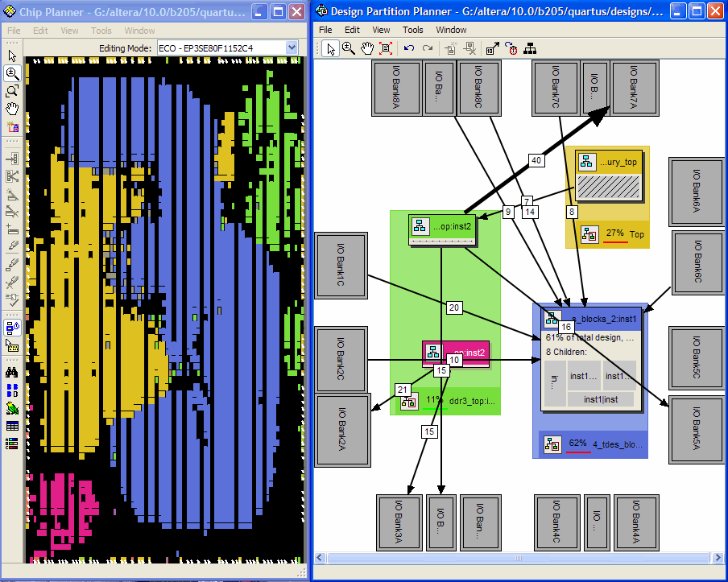
Task: Select the I/O Bank4A block
Action: tap(636, 522)
